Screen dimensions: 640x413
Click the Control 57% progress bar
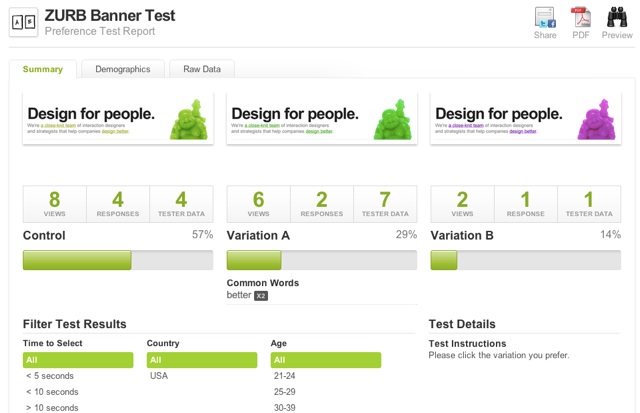coord(118,261)
